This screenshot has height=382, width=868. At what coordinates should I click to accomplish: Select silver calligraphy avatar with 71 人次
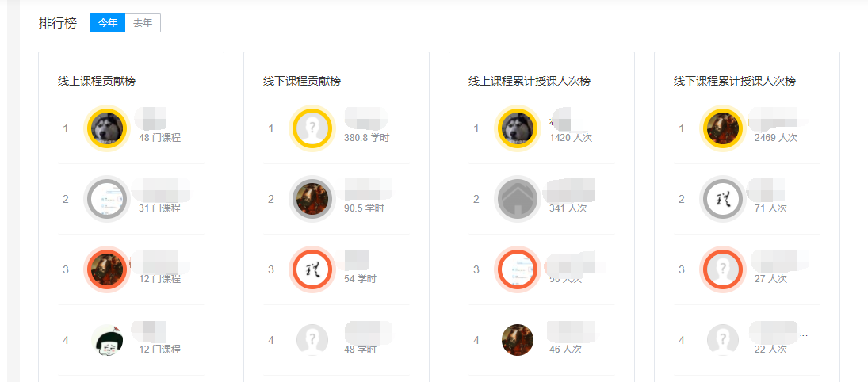pos(723,199)
